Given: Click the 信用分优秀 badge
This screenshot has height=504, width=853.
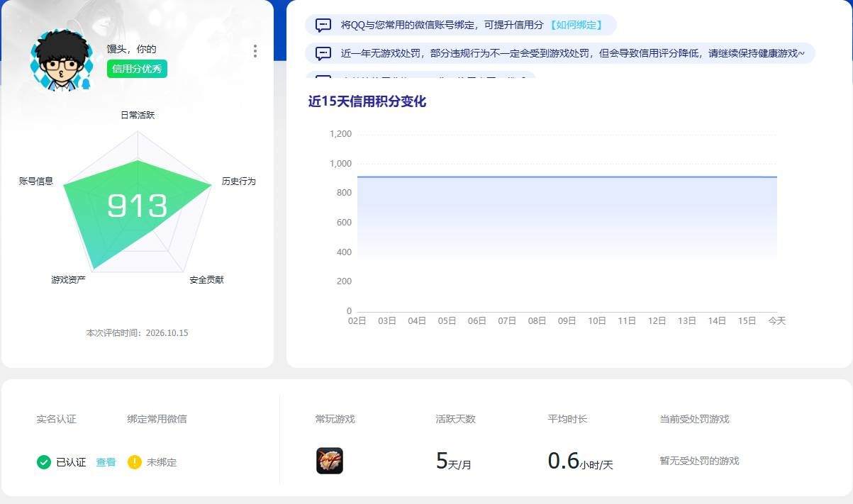Looking at the screenshot, I should [x=137, y=69].
